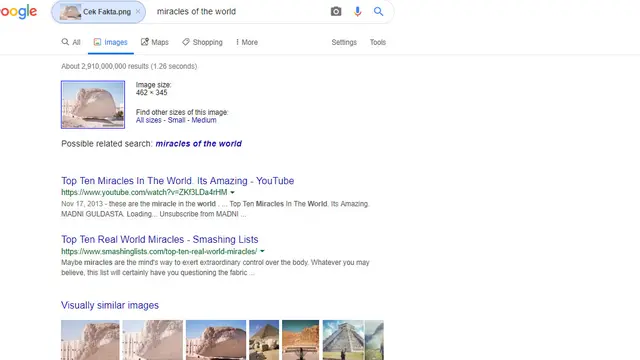Open the 'Visually similar images' heading link
640x360 pixels.
click(x=110, y=305)
